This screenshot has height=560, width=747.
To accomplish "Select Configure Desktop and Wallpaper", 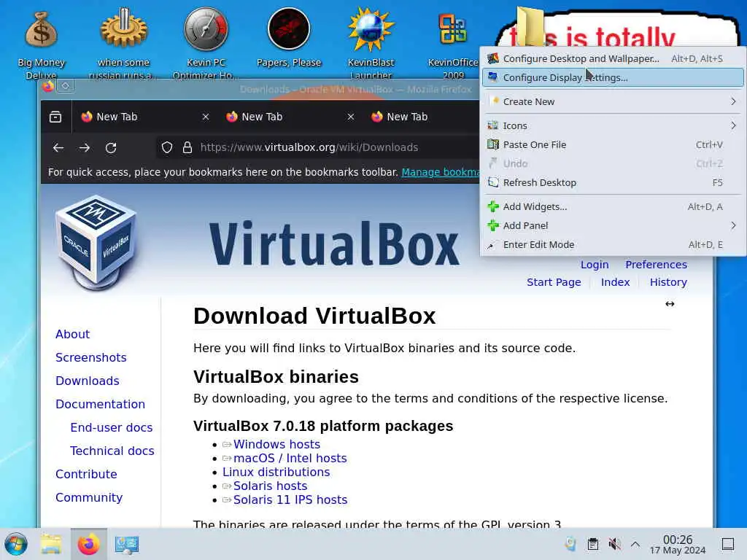I will tap(613, 58).
